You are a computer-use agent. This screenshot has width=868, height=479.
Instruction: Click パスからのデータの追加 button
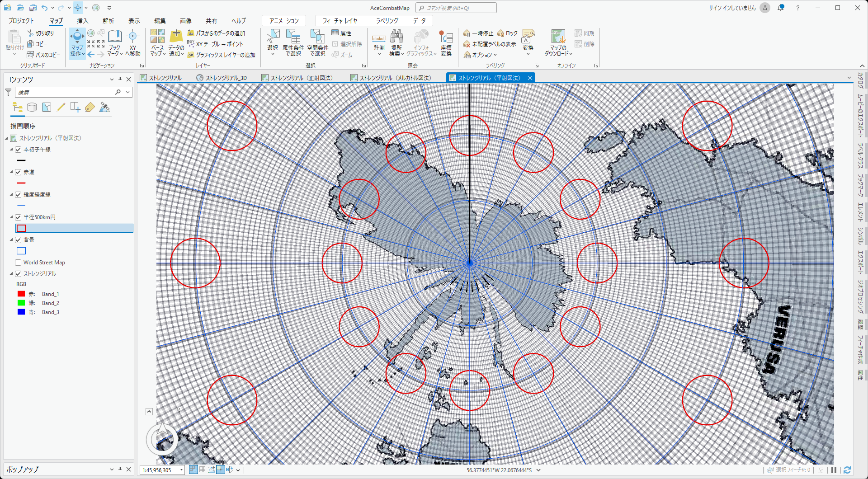coord(216,33)
